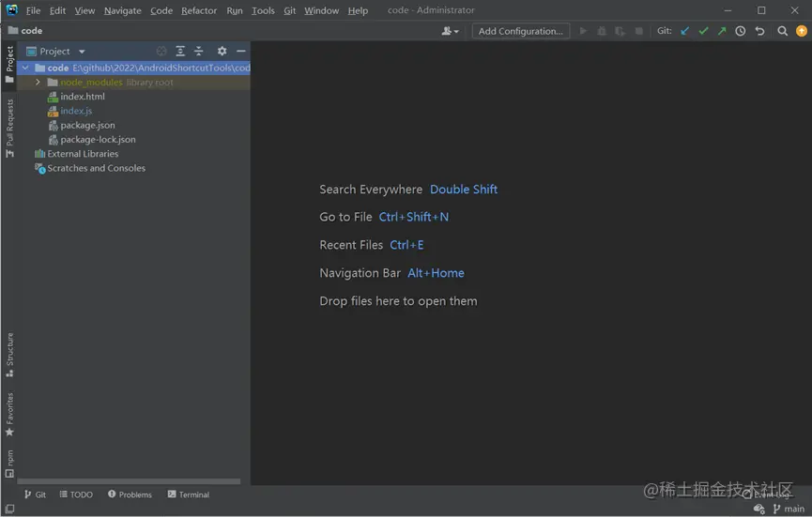Image resolution: width=812 pixels, height=517 pixels.
Task: Click the Ctrl+Shift+N shortcut text
Action: pyautogui.click(x=414, y=217)
